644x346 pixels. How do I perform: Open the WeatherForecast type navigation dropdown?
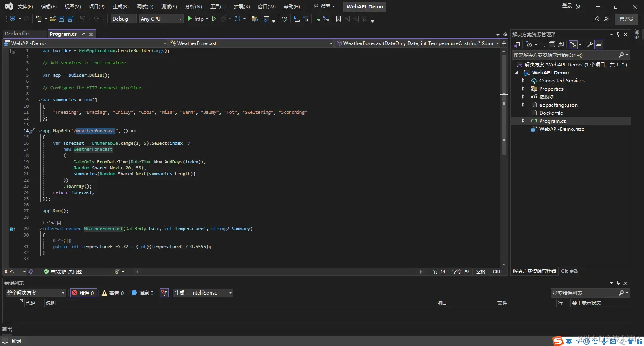[x=252, y=43]
